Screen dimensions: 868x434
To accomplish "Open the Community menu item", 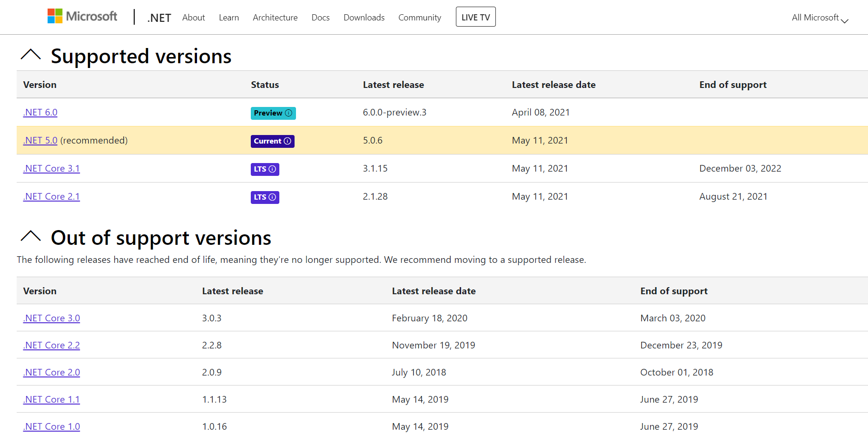I will pyautogui.click(x=420, y=18).
